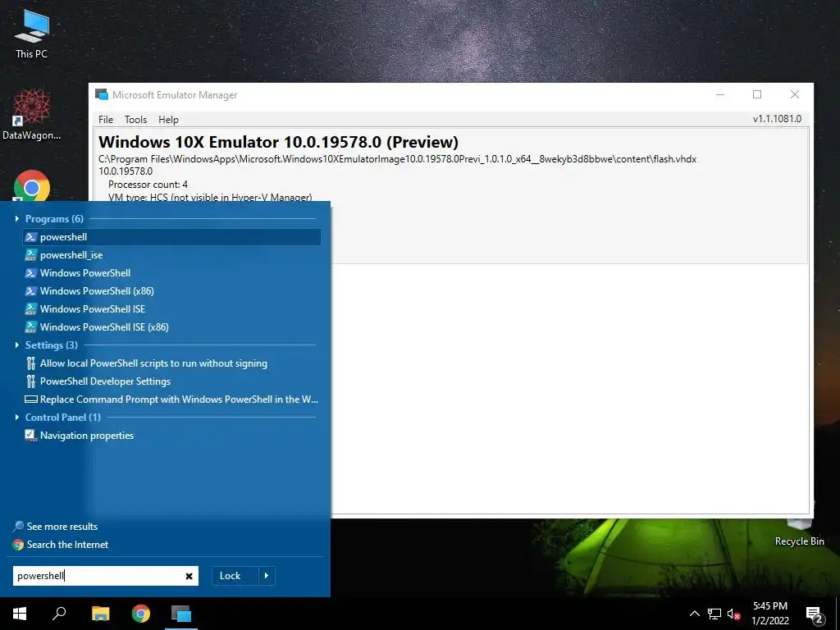Show hidden tray icons chevron
This screenshot has width=840, height=630.
pos(694,614)
